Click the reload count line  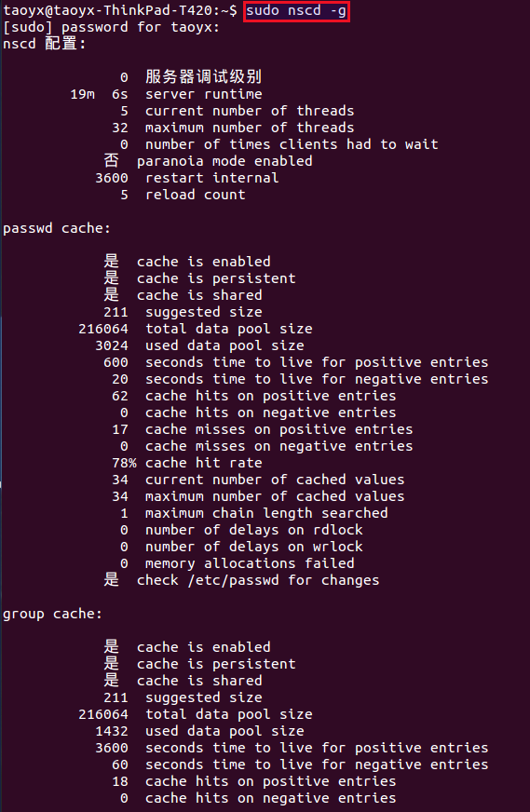pyautogui.click(x=183, y=195)
